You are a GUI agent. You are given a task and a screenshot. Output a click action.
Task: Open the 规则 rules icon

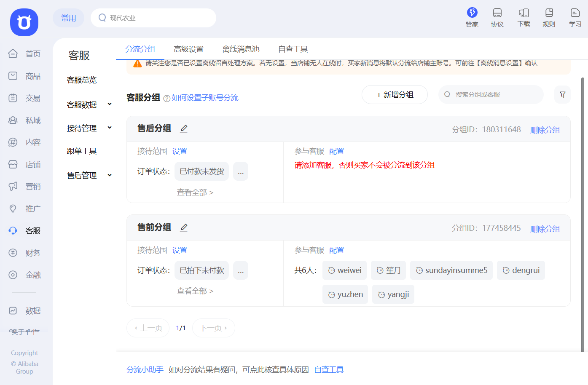pyautogui.click(x=549, y=18)
